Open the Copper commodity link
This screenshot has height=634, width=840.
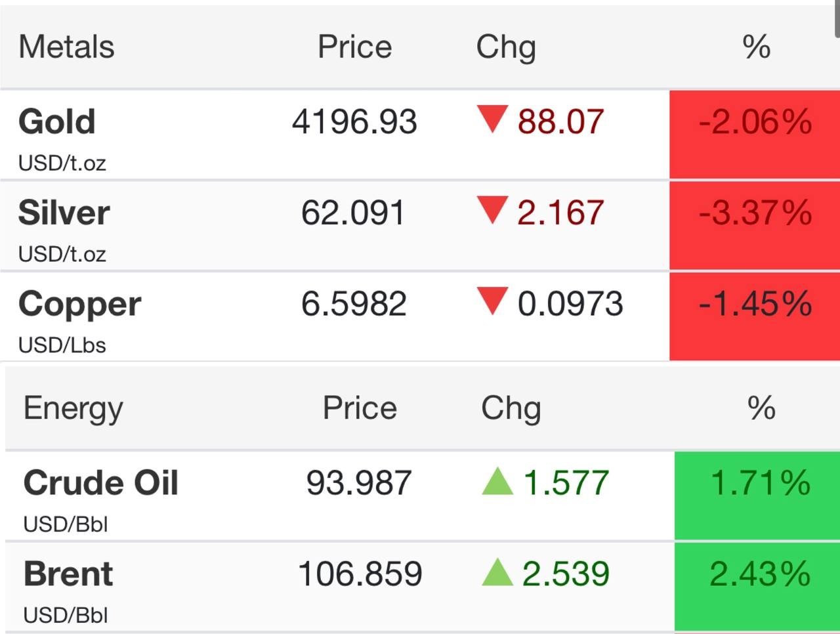79,304
